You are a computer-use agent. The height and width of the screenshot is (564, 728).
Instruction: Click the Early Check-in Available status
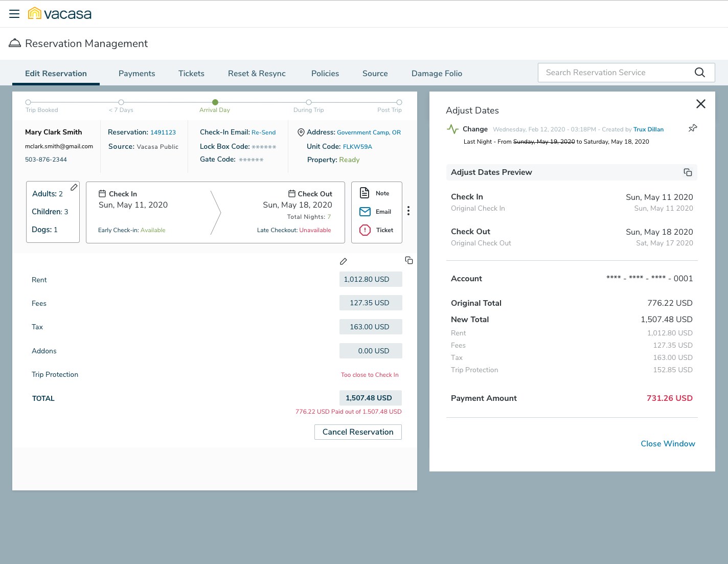click(153, 230)
